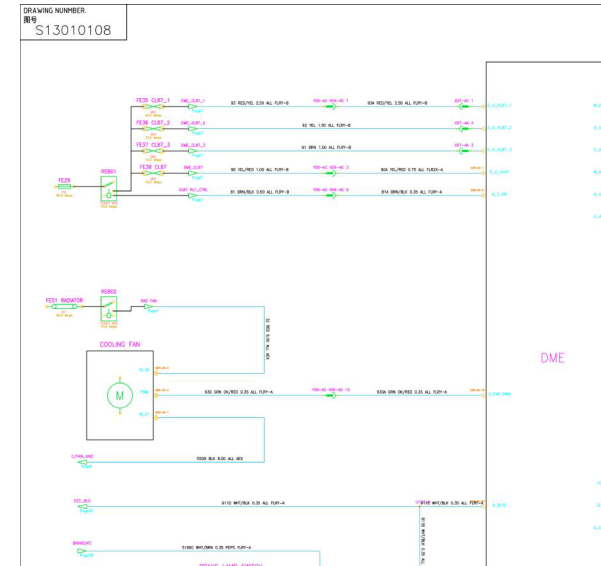
Task: Select inline connector on wire 93 RED/YEL
Action: click(x=331, y=107)
